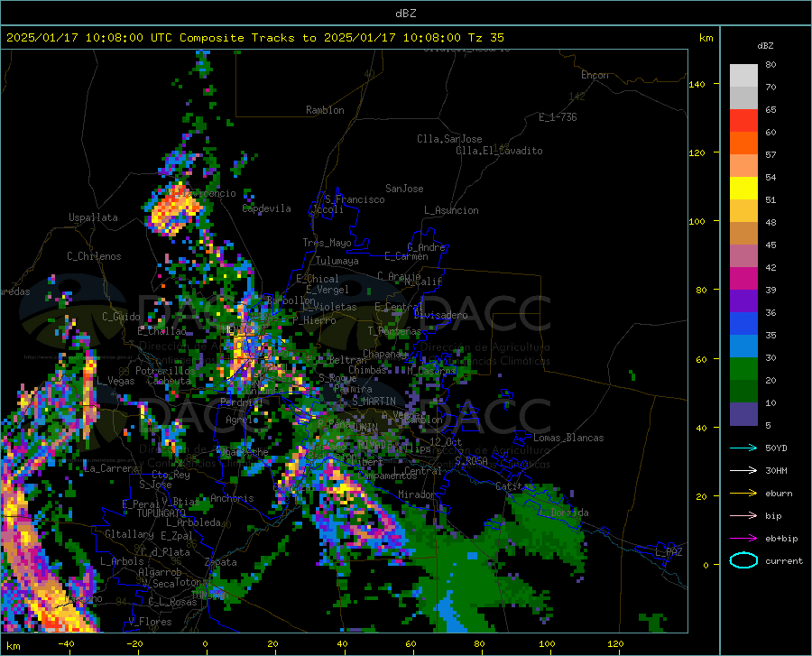812x656 pixels.
Task: Select the brown 45-48 dBZ swatch
Action: pos(743,234)
